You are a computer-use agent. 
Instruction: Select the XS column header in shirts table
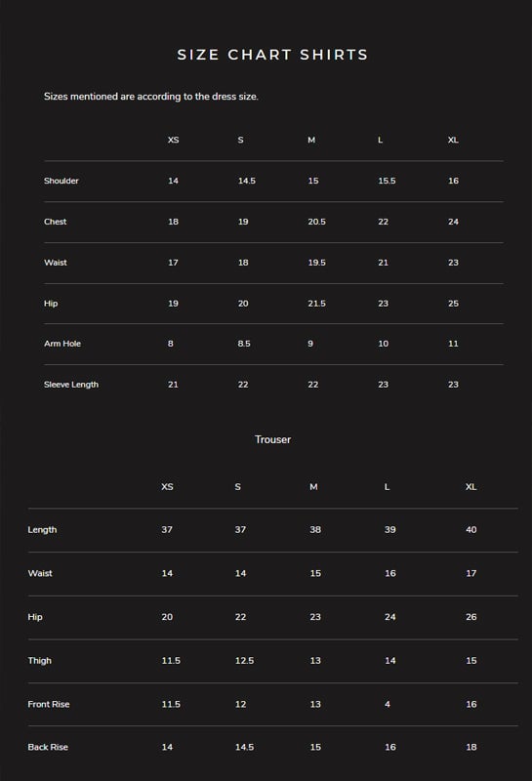pyautogui.click(x=174, y=140)
